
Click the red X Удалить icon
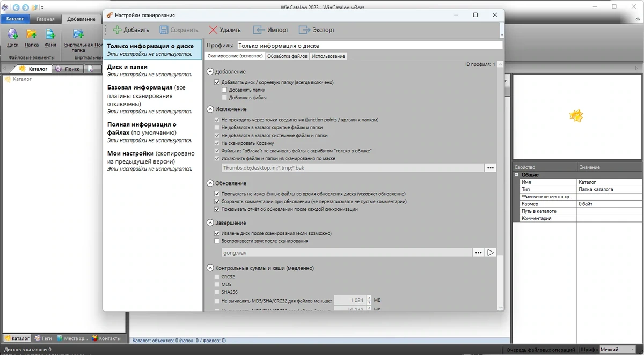point(213,30)
